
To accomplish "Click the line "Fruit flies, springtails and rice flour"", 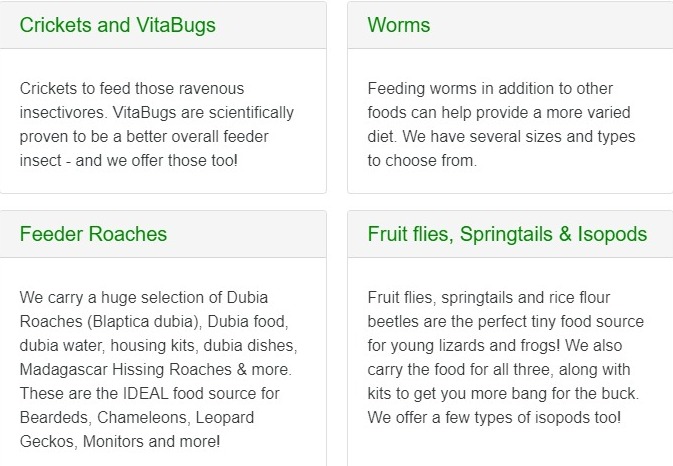I will (x=489, y=297).
